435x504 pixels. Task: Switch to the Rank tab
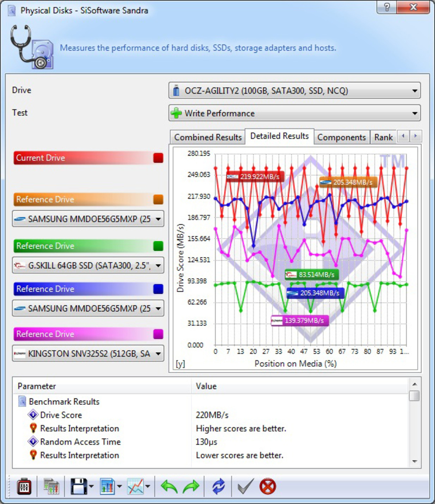(383, 137)
